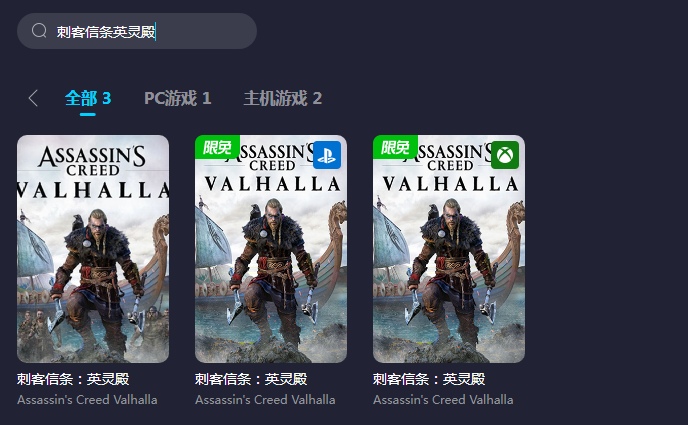688x425 pixels.
Task: Open the Xbox version Valhalla cover
Action: [449, 249]
